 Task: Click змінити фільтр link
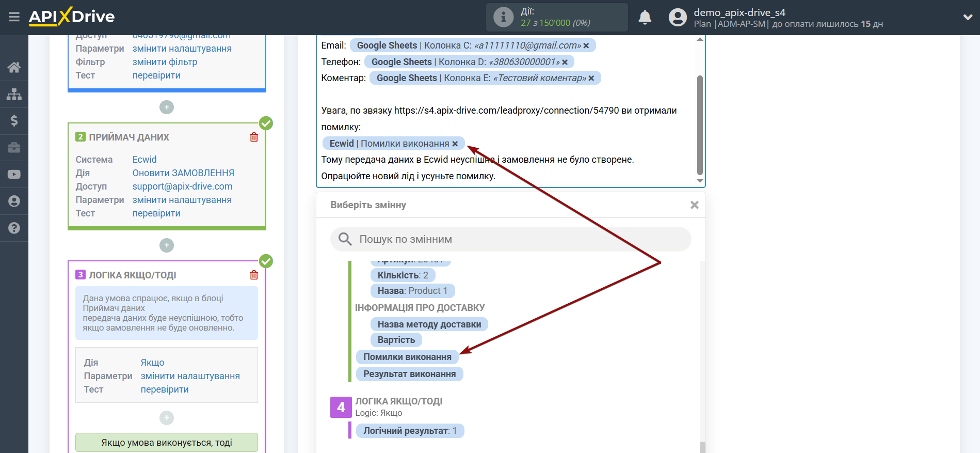pos(165,62)
